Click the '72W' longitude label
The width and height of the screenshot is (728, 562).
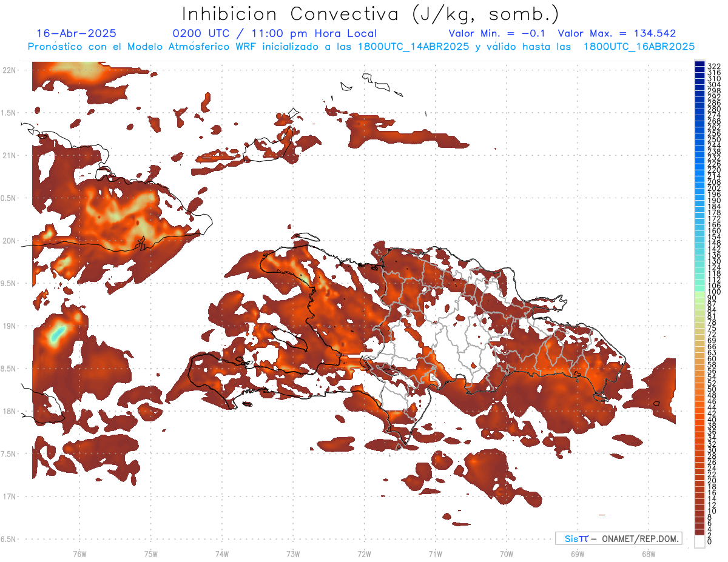tap(364, 554)
